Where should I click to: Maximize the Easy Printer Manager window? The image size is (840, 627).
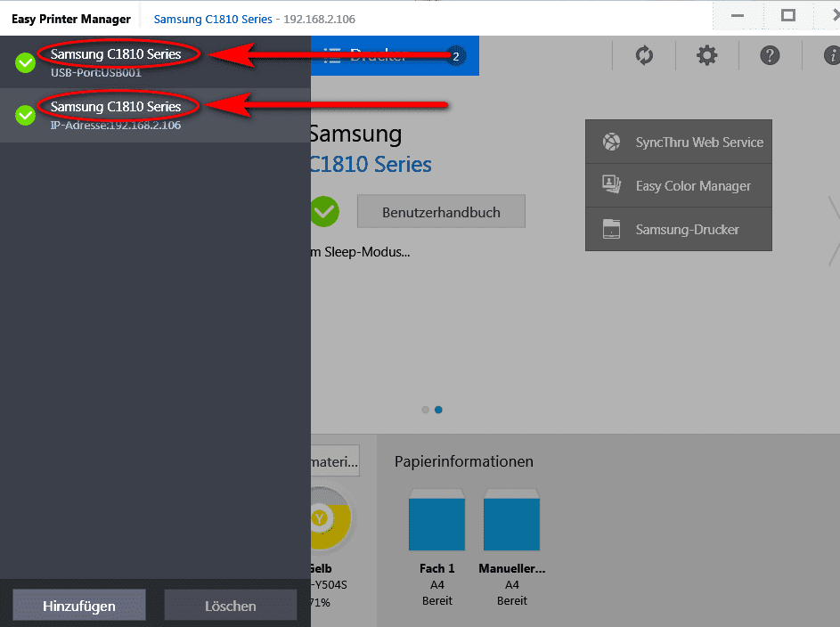tap(788, 15)
